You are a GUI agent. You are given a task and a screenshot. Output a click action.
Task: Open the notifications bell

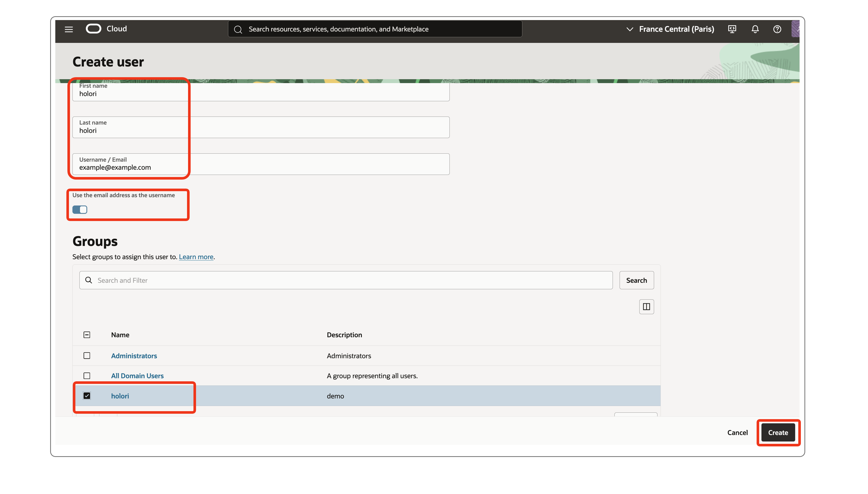point(755,29)
